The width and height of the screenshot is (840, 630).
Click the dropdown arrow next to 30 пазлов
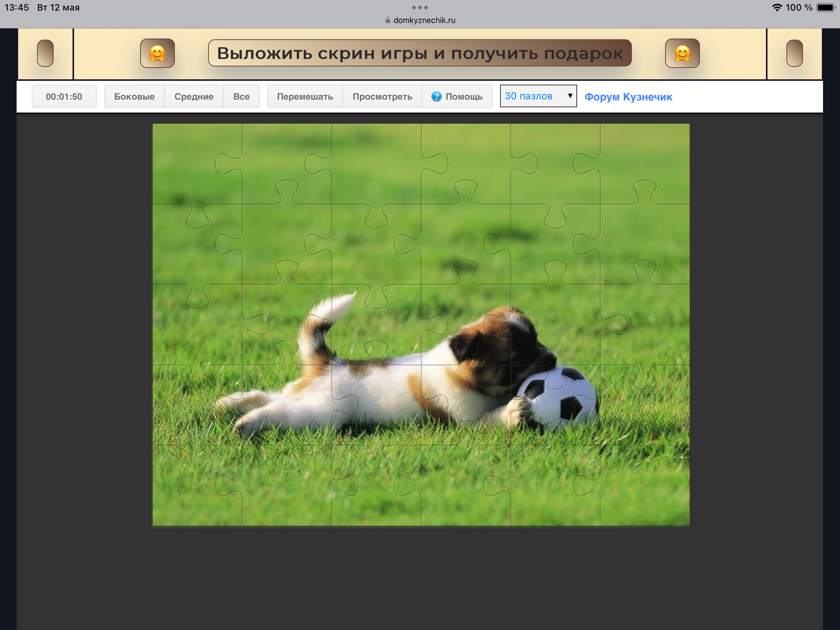pyautogui.click(x=570, y=96)
